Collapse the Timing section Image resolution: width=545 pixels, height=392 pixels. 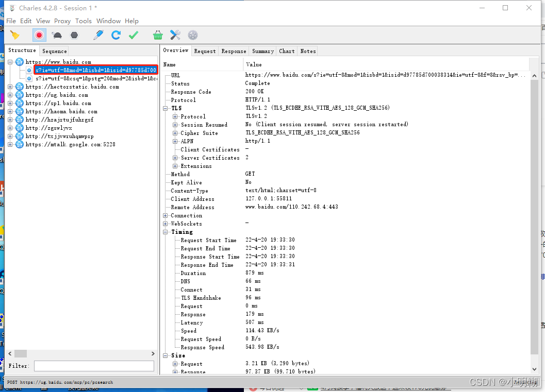166,232
